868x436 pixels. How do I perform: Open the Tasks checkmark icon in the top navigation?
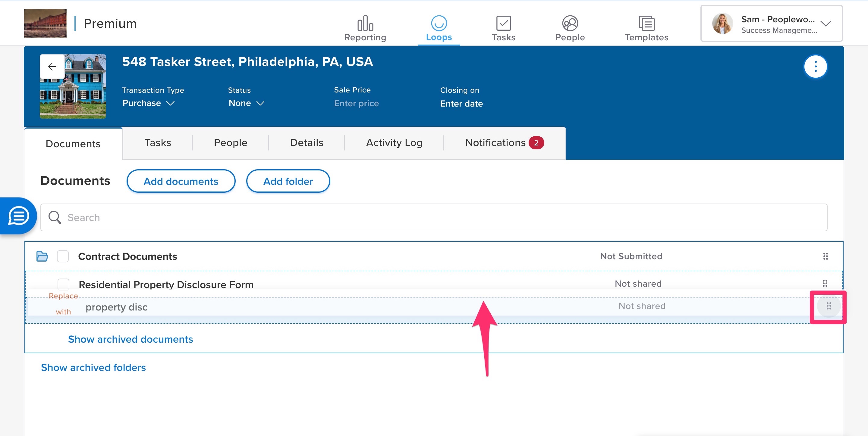[x=503, y=23]
